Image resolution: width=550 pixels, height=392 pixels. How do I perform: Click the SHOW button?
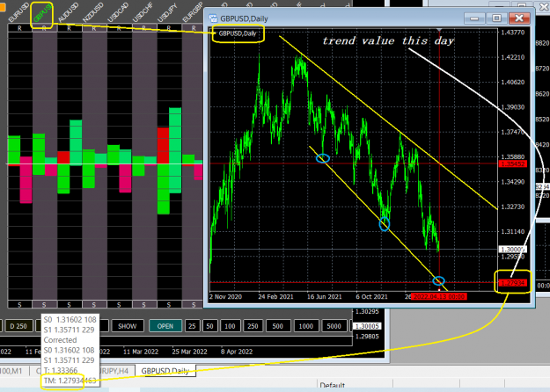pos(128,326)
